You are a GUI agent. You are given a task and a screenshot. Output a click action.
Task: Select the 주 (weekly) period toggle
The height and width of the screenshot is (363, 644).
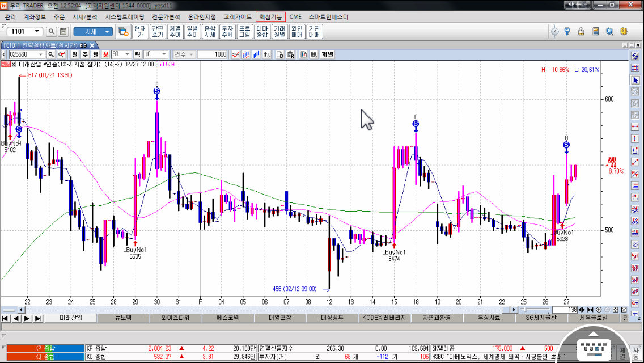coord(85,54)
